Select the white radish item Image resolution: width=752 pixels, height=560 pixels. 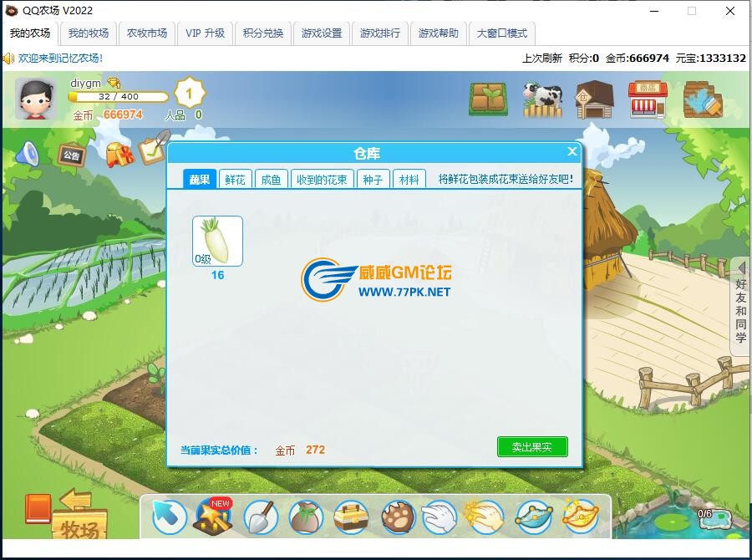point(217,241)
